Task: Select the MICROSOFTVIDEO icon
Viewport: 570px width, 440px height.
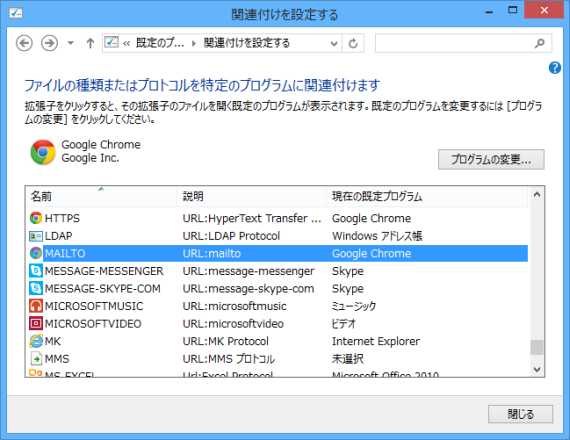Action: [x=36, y=324]
